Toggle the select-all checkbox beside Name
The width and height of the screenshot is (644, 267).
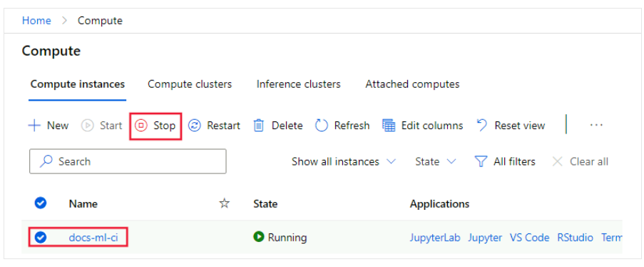(40, 203)
